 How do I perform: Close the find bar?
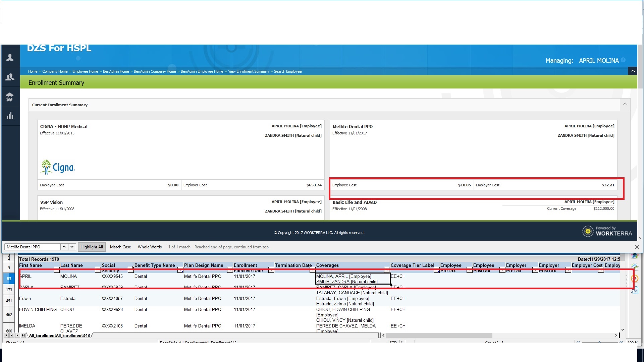click(x=637, y=247)
